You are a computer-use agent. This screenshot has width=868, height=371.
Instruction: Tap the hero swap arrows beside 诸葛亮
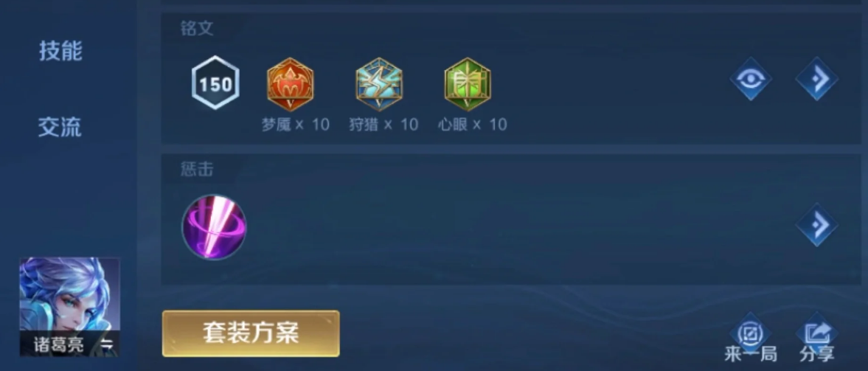[107, 344]
